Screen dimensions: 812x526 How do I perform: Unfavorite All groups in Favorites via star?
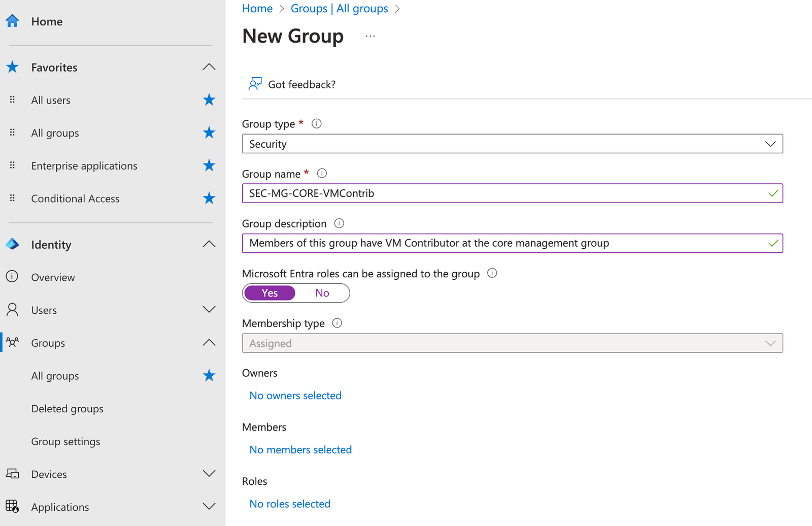(209, 133)
